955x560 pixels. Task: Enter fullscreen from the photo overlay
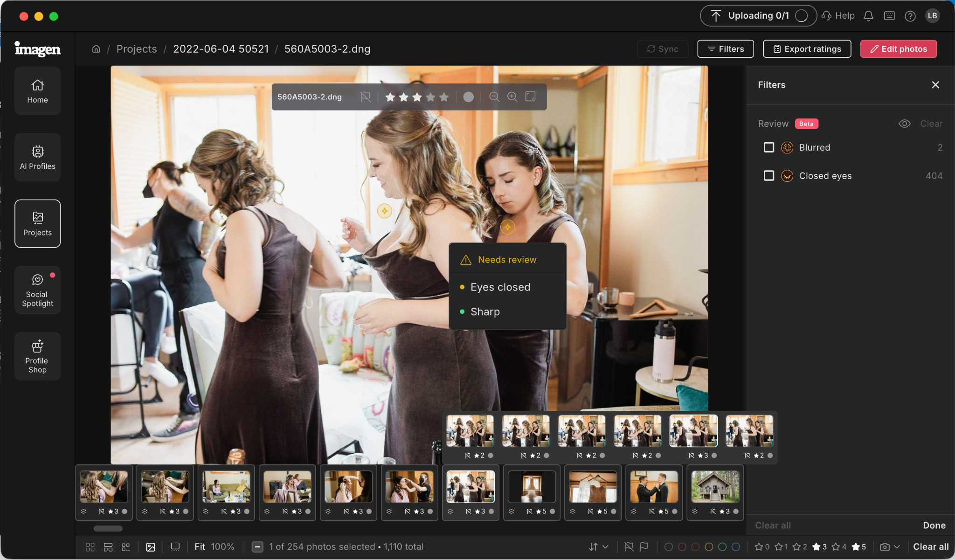(531, 97)
